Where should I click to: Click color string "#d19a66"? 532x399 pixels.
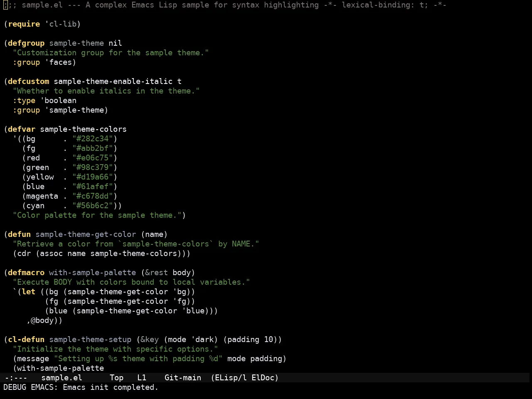(x=93, y=177)
